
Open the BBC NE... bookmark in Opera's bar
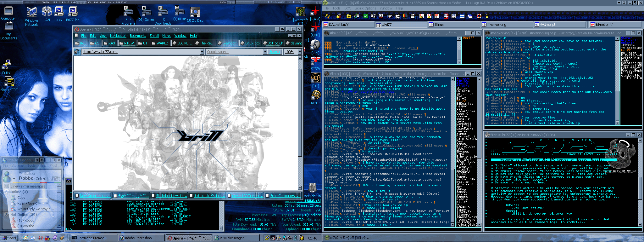pyautogui.click(x=182, y=43)
